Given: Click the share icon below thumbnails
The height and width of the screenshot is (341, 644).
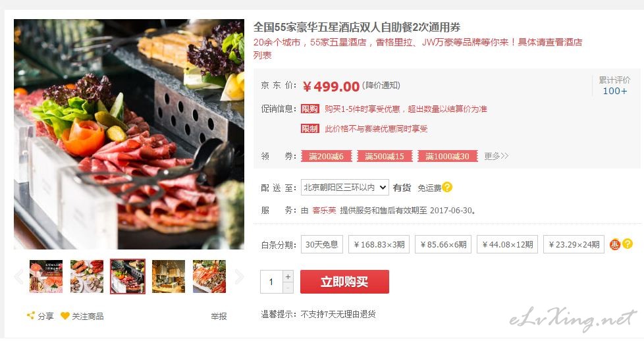Looking at the screenshot, I should tap(30, 315).
